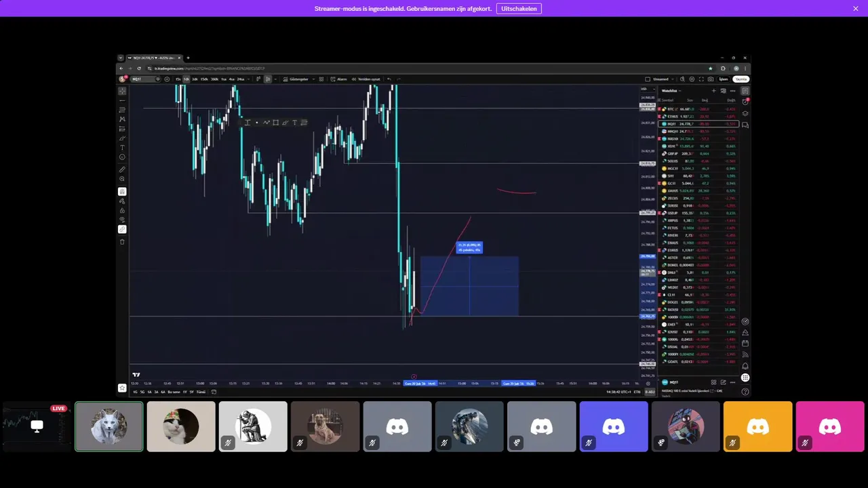This screenshot has width=868, height=488.
Task: Click the İşlem trade button
Action: (724, 79)
